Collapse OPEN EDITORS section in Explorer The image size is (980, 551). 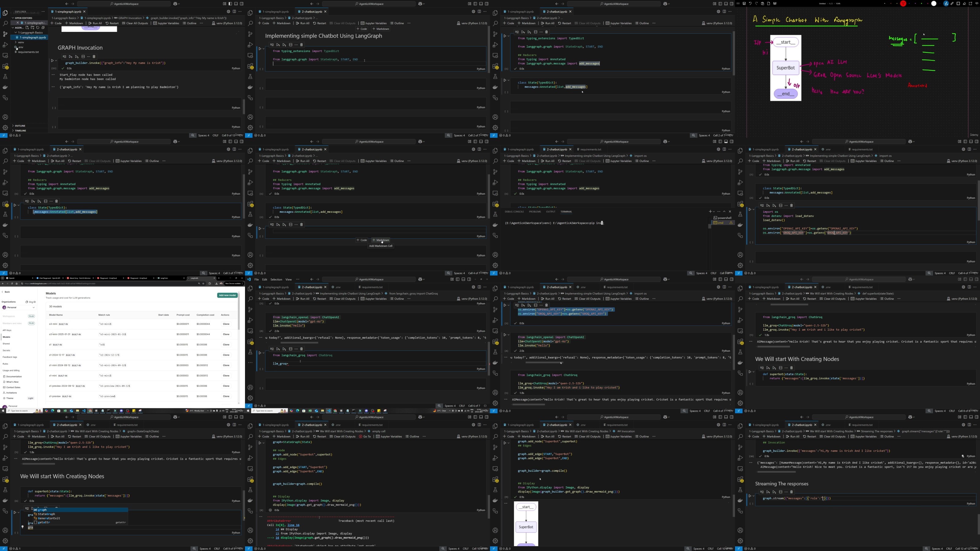(13, 18)
